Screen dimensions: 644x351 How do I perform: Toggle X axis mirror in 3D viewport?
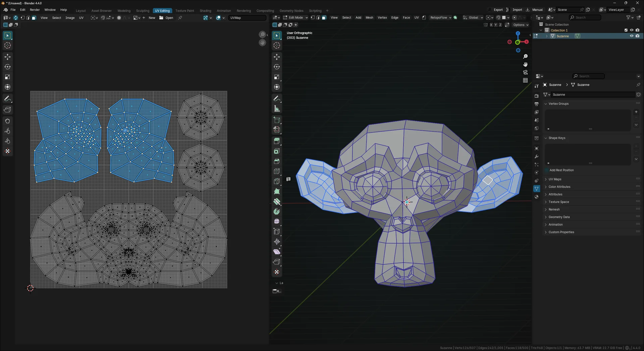click(491, 25)
